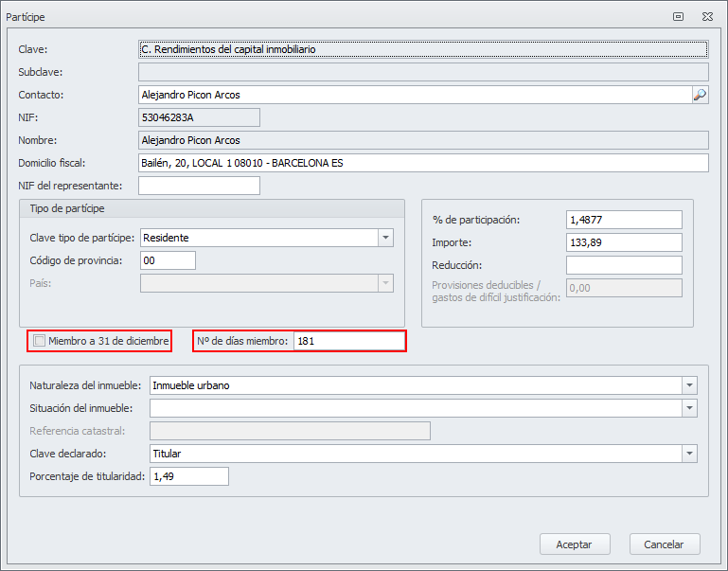Click the Contacto input field
Image resolution: width=728 pixels, height=571 pixels.
(414, 95)
